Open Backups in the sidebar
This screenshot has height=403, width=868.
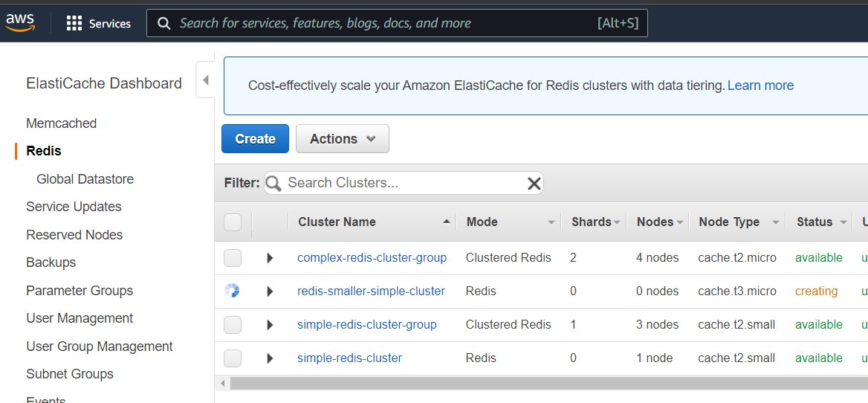point(51,262)
